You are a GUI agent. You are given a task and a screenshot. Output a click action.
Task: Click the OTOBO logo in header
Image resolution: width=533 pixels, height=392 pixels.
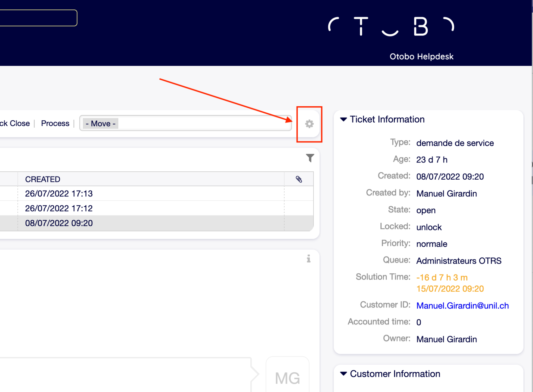[391, 27]
